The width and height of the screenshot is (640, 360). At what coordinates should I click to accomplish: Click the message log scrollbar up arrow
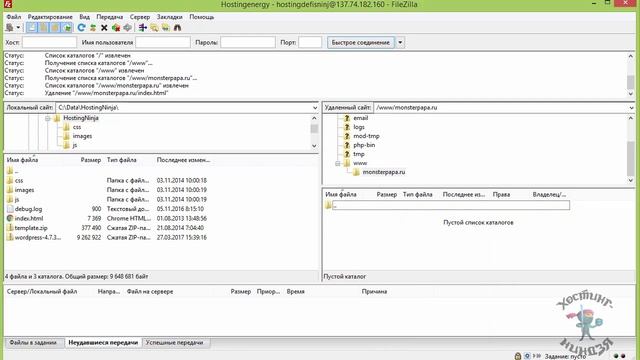coord(631,56)
